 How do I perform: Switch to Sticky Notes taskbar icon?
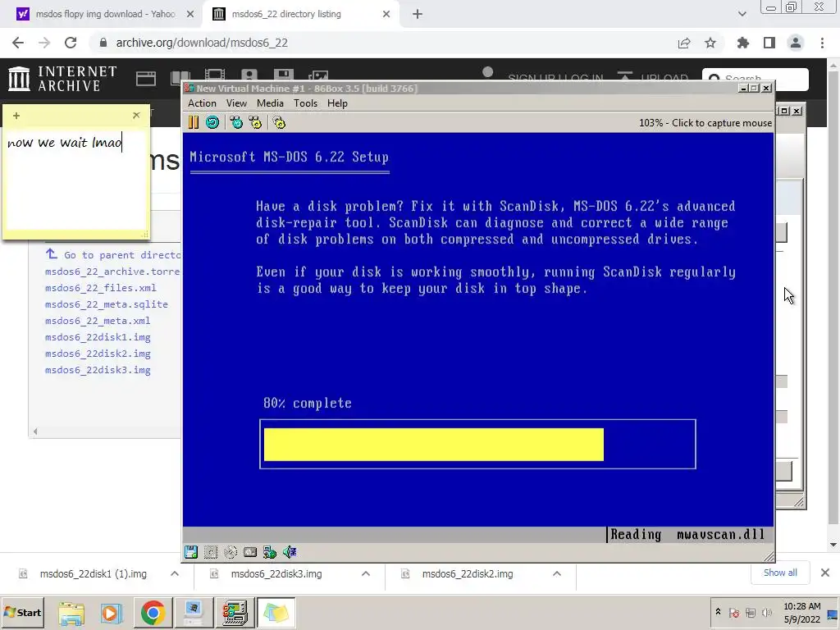coord(276,612)
